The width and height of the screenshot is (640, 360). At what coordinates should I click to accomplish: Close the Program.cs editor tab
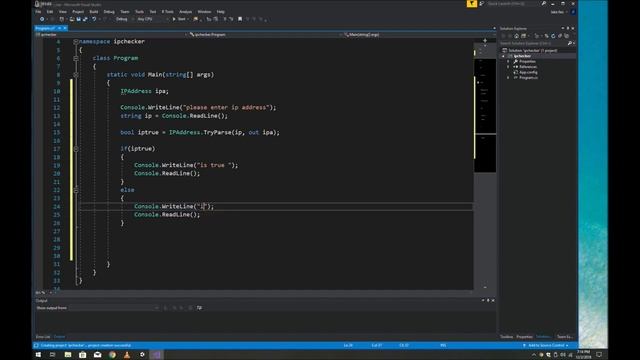(x=65, y=28)
